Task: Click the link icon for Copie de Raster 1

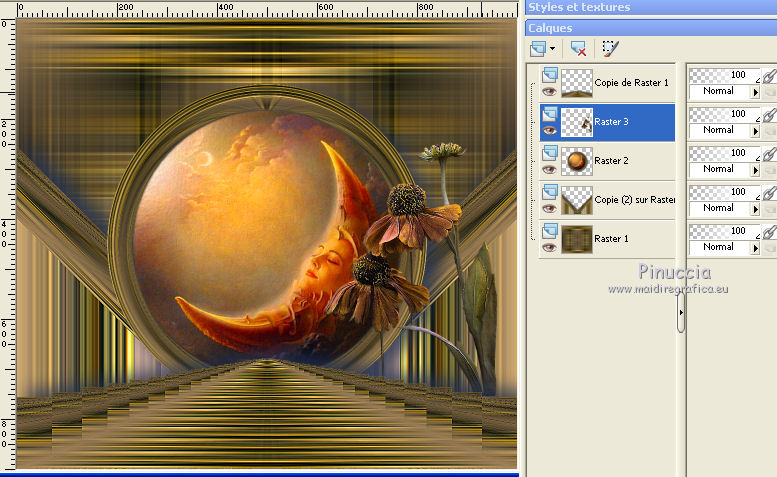Action: [768, 77]
